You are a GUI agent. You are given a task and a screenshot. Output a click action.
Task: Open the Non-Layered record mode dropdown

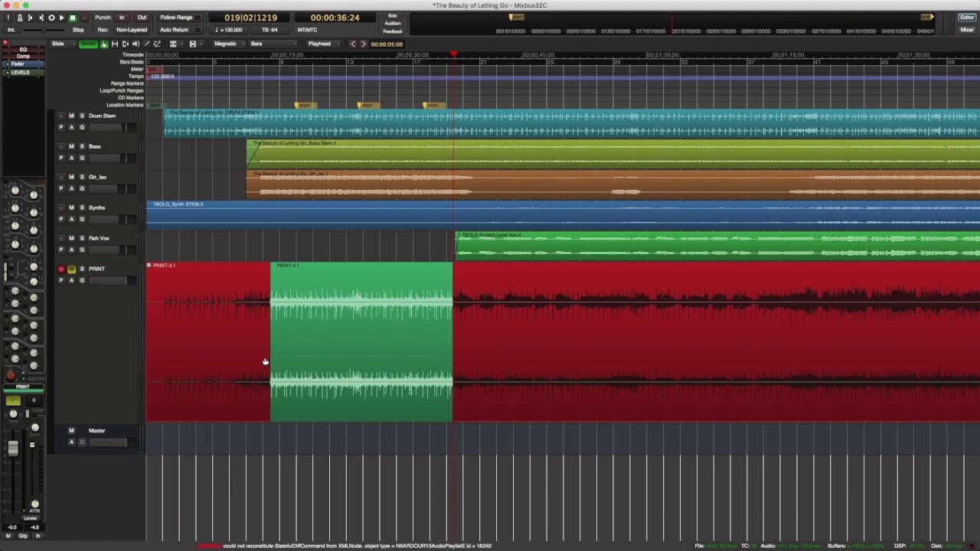[132, 30]
